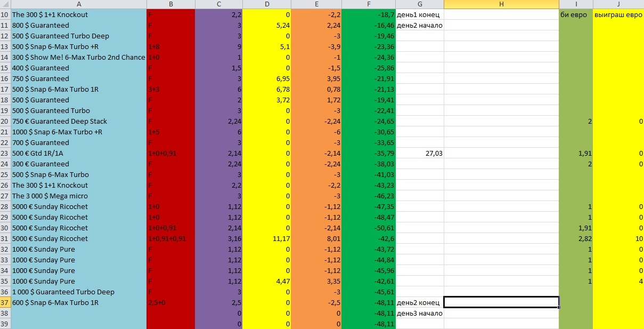Click purple cell '1,5' in row 15
This screenshot has width=644, height=329.
click(x=219, y=68)
